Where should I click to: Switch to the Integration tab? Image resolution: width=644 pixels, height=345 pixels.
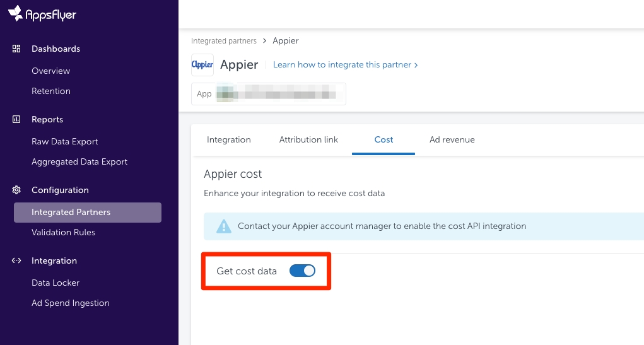point(228,140)
